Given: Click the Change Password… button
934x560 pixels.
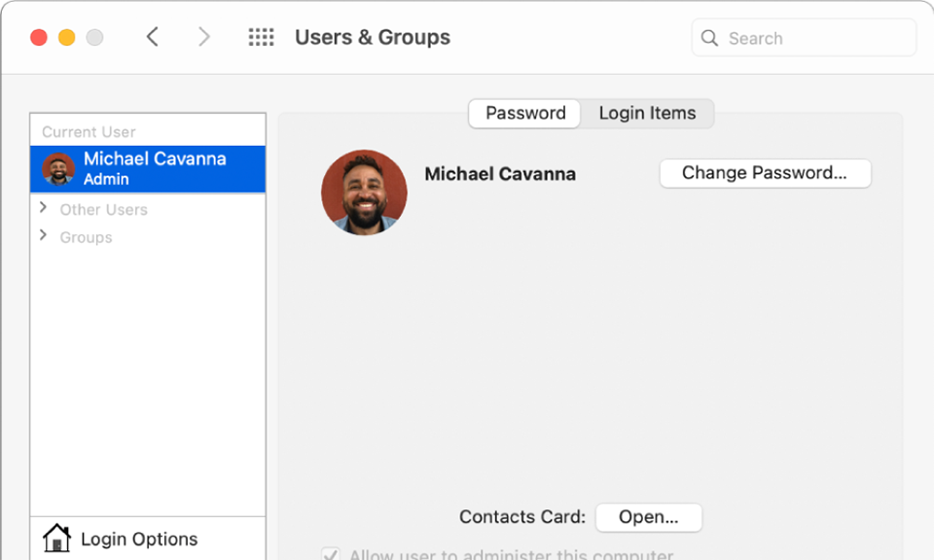Looking at the screenshot, I should point(766,173).
